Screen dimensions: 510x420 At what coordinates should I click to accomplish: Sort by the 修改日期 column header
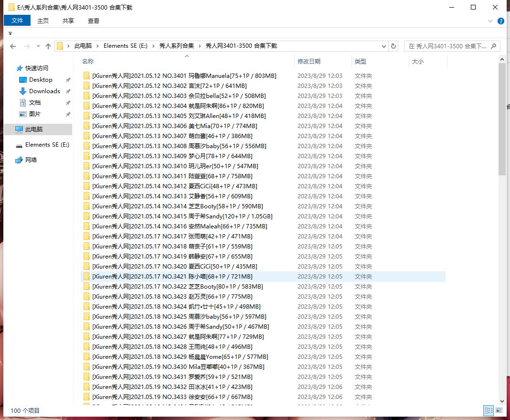pyautogui.click(x=309, y=61)
